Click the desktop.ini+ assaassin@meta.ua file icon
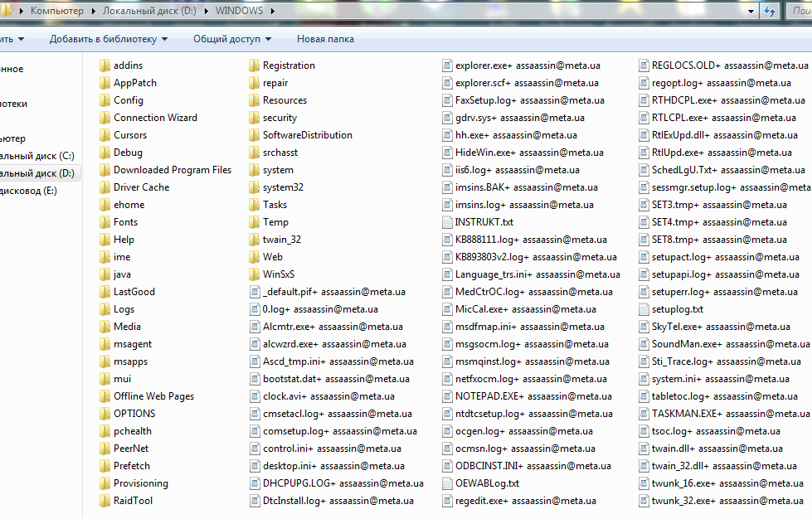Viewport: 812px width, 519px height. 255,466
